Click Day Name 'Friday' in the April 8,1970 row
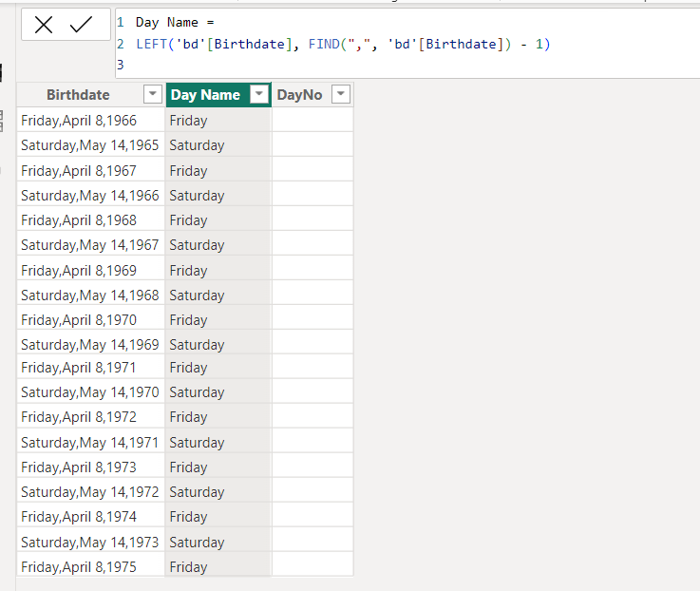This screenshot has width=700, height=591. (x=218, y=319)
